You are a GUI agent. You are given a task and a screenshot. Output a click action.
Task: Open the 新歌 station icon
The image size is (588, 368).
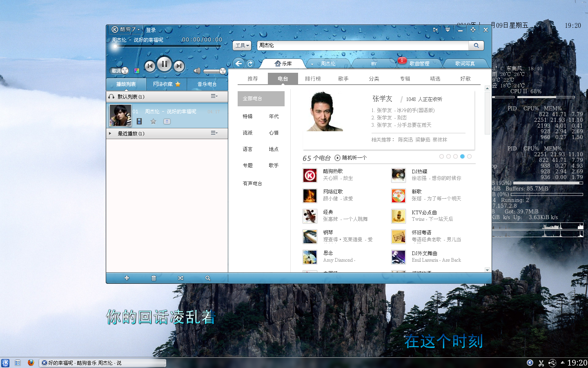(399, 196)
